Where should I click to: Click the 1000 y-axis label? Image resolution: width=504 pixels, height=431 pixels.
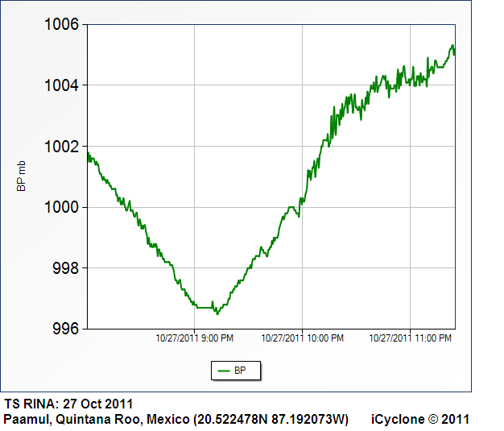pyautogui.click(x=61, y=207)
